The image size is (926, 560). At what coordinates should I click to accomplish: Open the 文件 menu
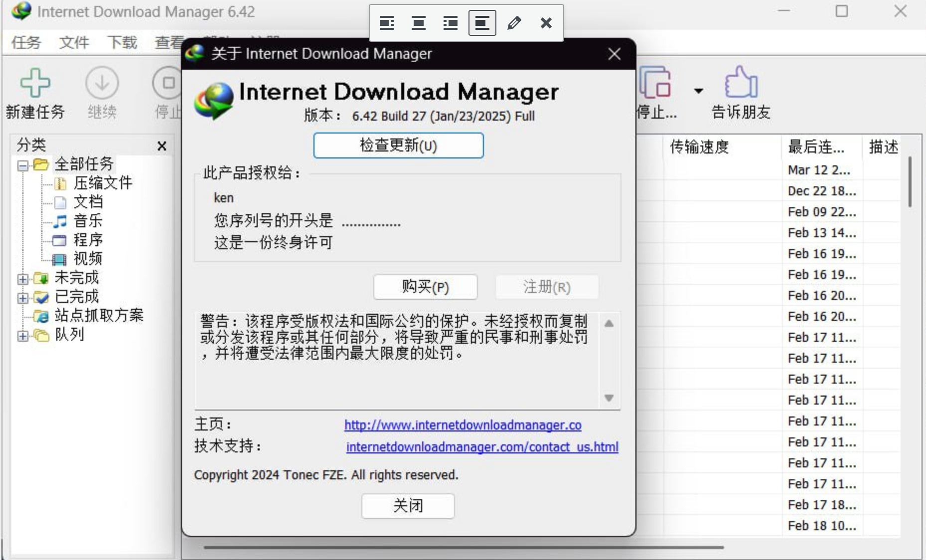click(74, 42)
